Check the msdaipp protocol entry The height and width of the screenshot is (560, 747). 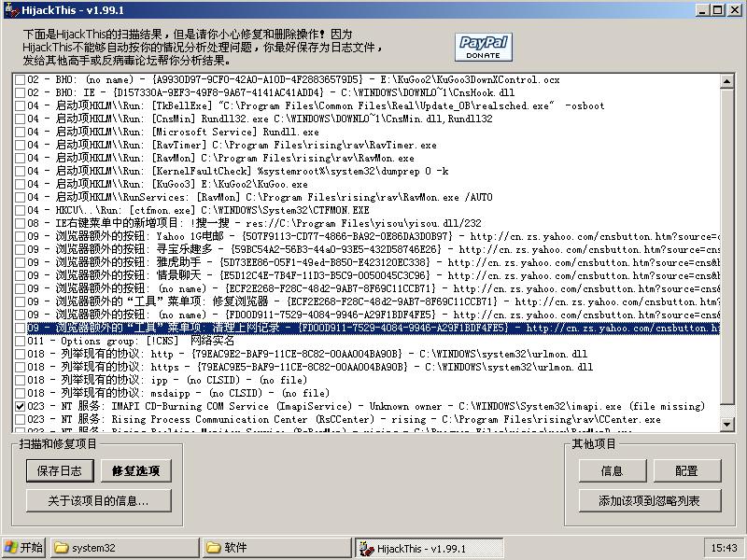(x=20, y=393)
